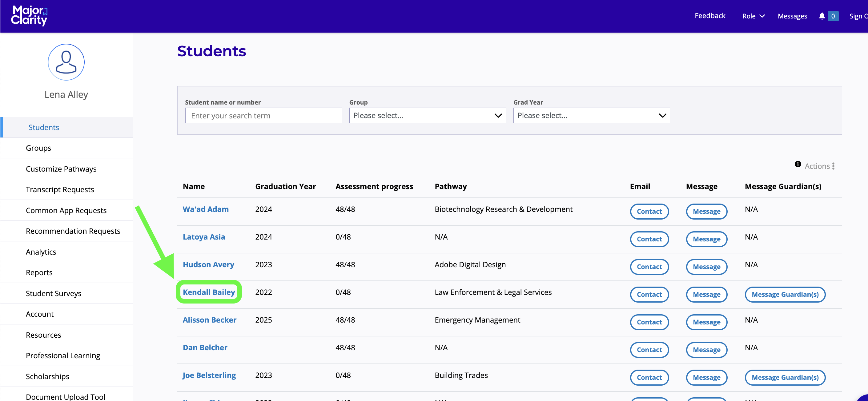Click the info icon beside Actions
868x401 pixels.
(x=798, y=164)
